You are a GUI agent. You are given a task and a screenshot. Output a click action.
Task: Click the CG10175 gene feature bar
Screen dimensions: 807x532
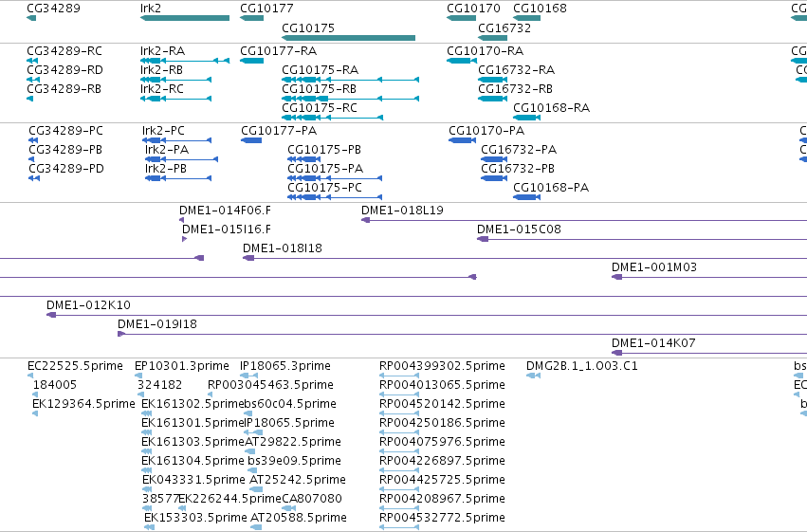348,38
